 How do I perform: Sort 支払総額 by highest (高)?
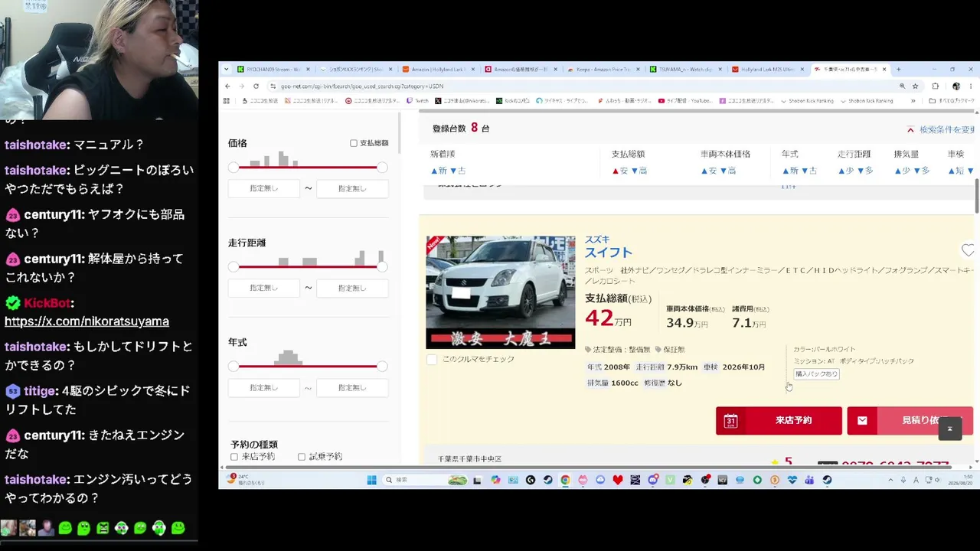click(639, 171)
